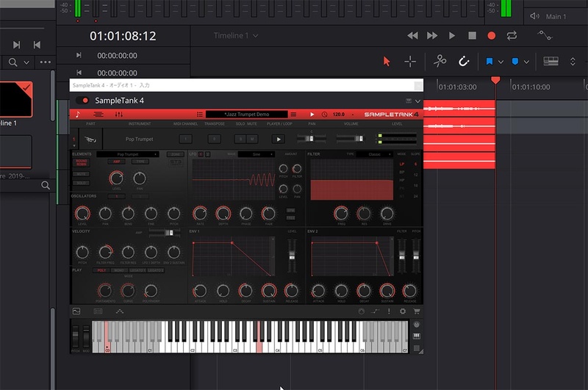Open SampleTank mixer faders view
Image resolution: width=588 pixels, height=390 pixels.
tap(119, 115)
